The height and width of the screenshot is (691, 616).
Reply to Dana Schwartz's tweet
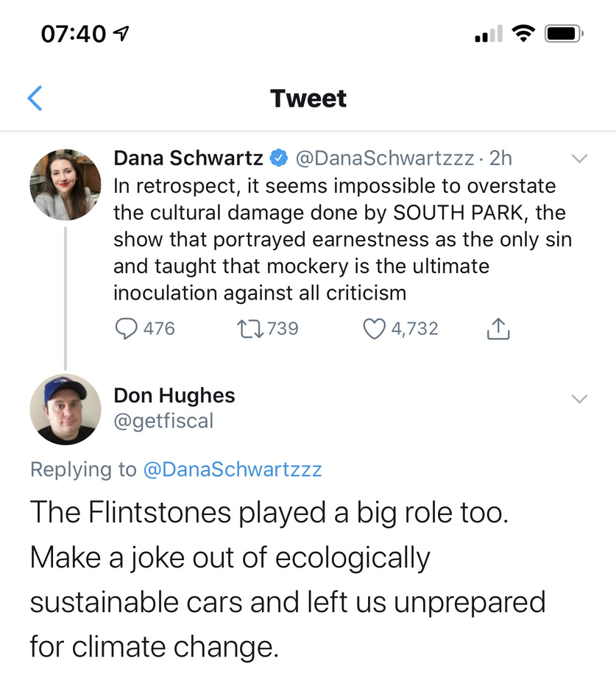click(x=128, y=328)
